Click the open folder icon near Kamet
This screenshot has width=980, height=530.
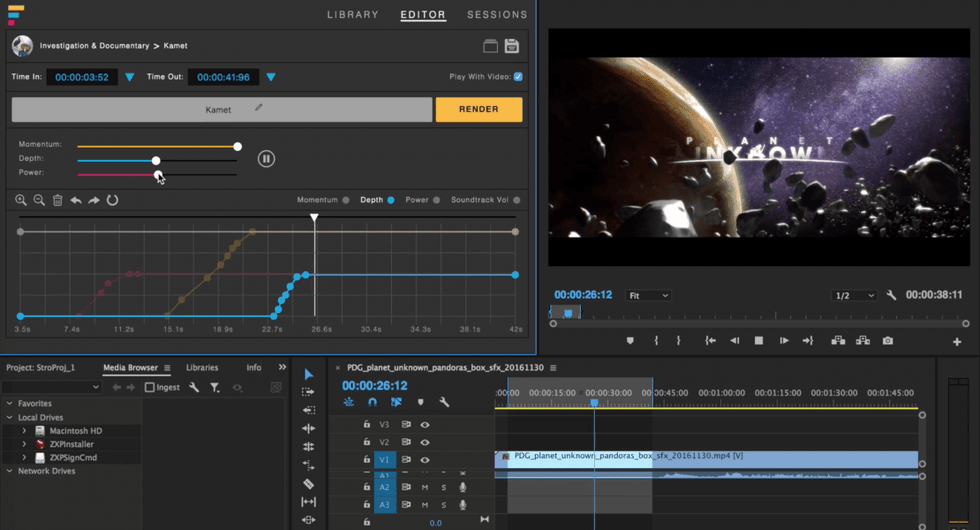coord(491,46)
